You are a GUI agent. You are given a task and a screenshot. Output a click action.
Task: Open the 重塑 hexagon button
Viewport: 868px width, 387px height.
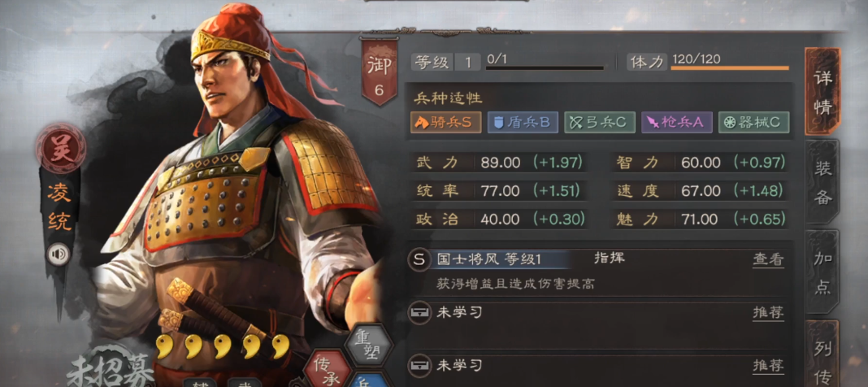pyautogui.click(x=369, y=345)
